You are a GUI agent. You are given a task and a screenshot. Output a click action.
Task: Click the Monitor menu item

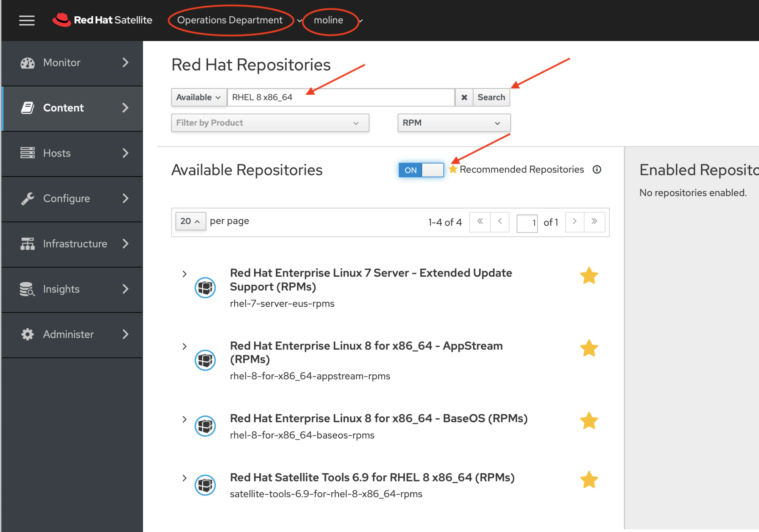point(62,62)
